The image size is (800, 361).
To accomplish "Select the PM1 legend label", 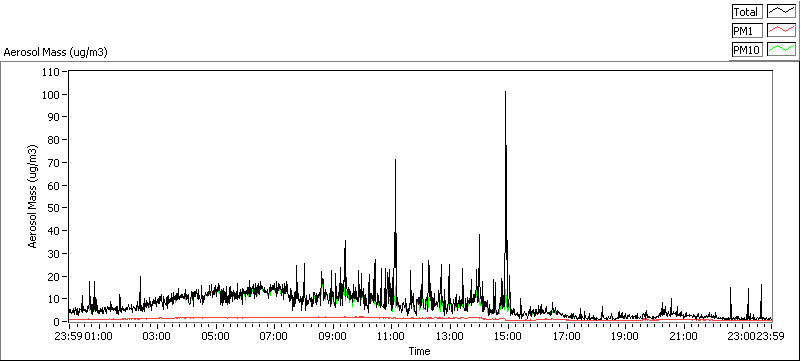I will pyautogui.click(x=747, y=31).
